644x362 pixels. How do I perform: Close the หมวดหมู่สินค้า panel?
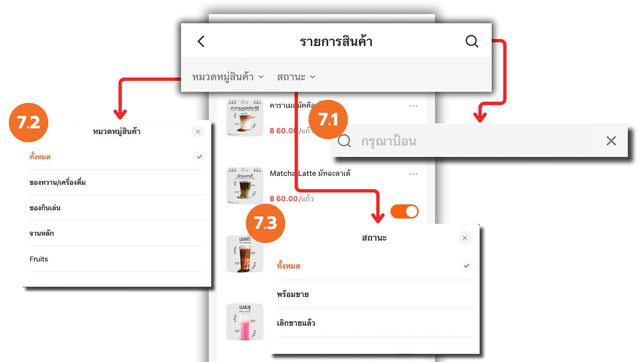pos(198,132)
